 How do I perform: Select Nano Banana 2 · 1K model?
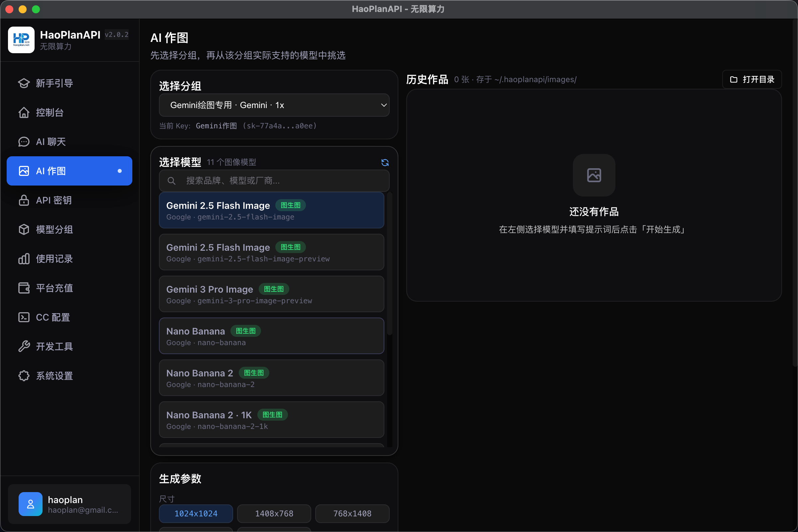pyautogui.click(x=271, y=420)
